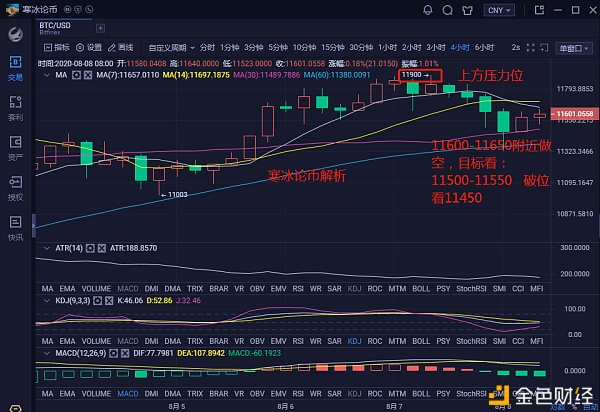This screenshot has height=412, width=600.
Task: Open the 自定义周期 custom period dropdown
Action: coord(171,48)
